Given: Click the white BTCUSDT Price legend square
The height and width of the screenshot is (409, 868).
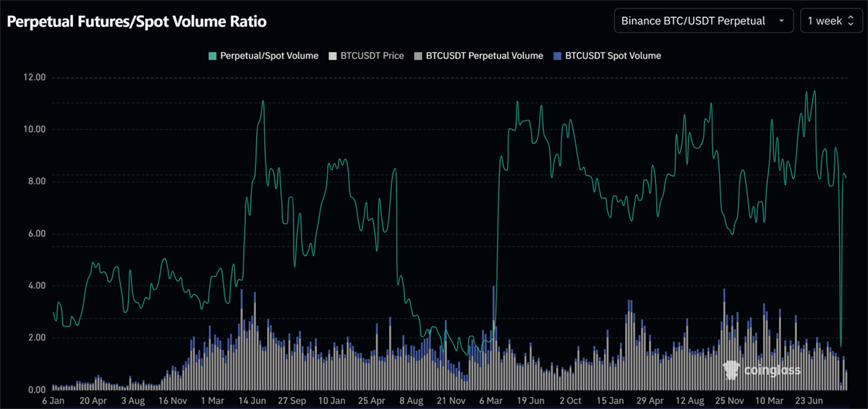Looking at the screenshot, I should [x=332, y=56].
